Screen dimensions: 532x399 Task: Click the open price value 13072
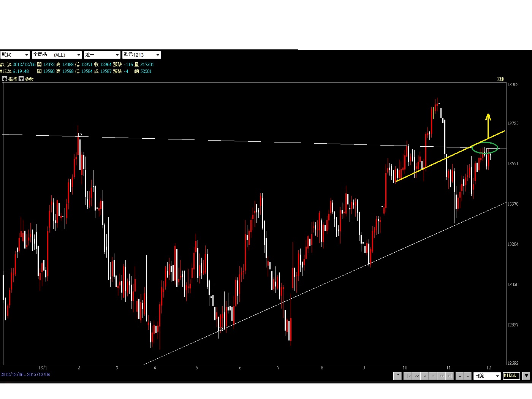click(x=49, y=65)
